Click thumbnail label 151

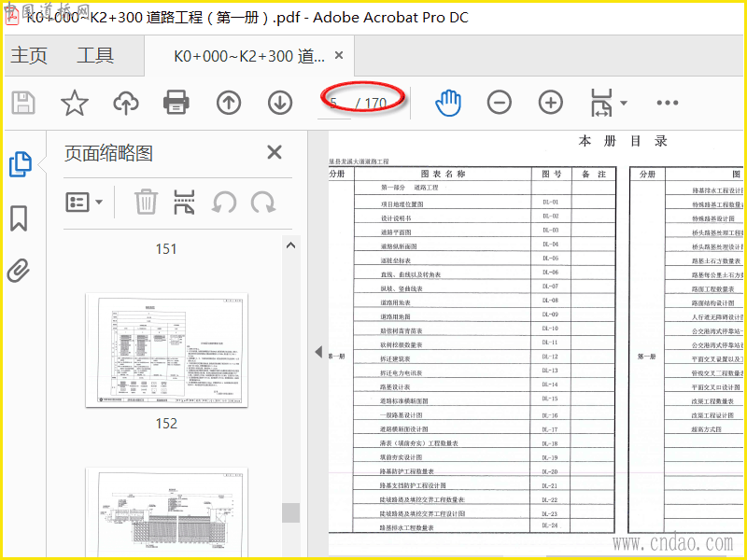tap(166, 248)
